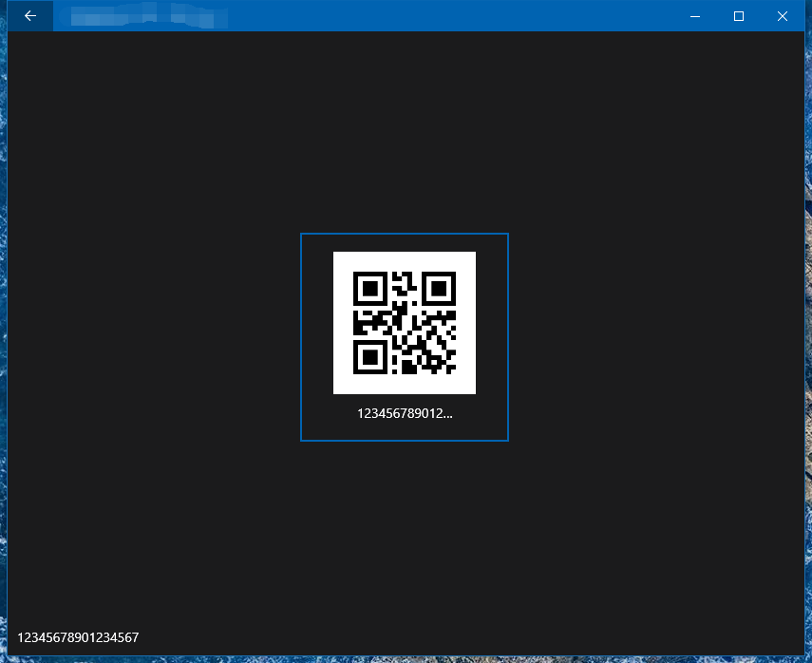The width and height of the screenshot is (812, 663).
Task: Click the blurred window title text
Action: [x=142, y=16]
